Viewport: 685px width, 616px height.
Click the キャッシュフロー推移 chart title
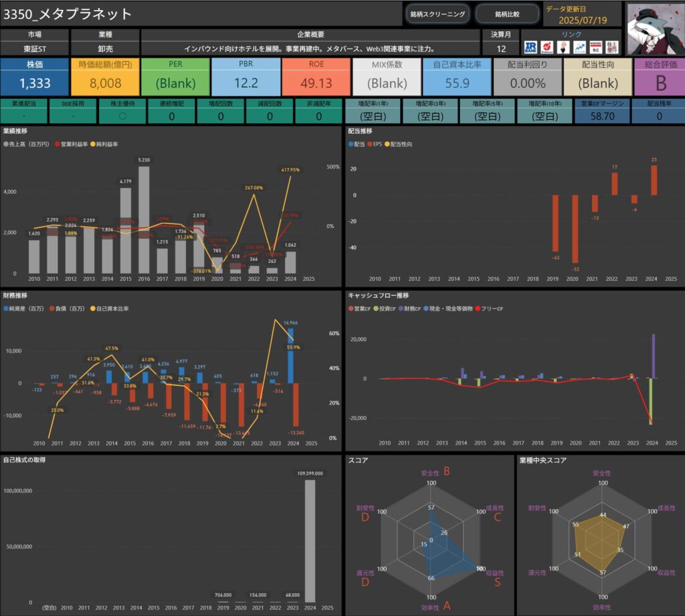pyautogui.click(x=379, y=296)
